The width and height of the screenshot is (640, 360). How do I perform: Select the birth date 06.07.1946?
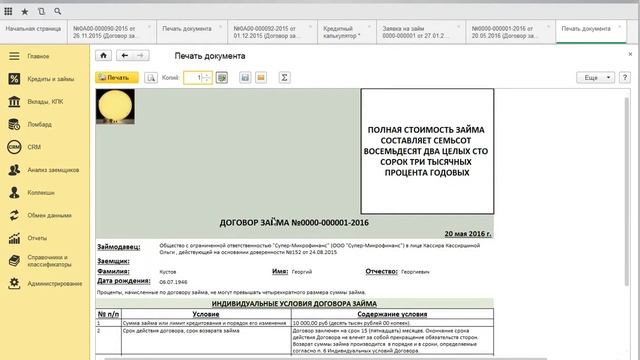173,282
